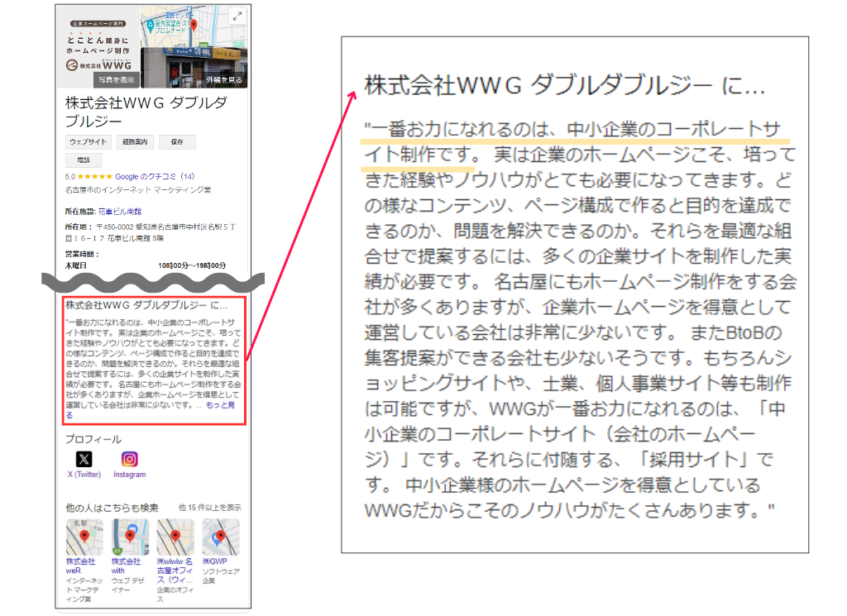The image size is (847, 616).
Task: Open Google のクチコミ (14) reviews link
Action: pos(155,174)
